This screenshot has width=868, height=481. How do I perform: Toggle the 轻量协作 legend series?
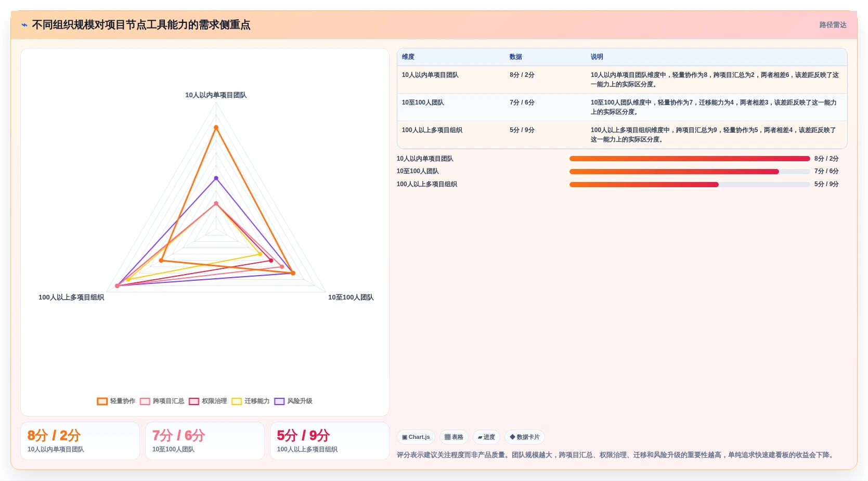coord(116,401)
